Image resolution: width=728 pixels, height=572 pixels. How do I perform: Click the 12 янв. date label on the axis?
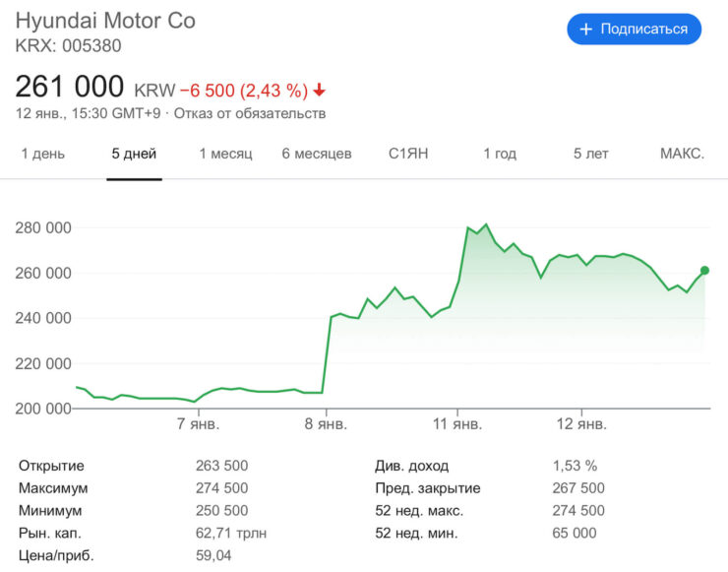[579, 424]
